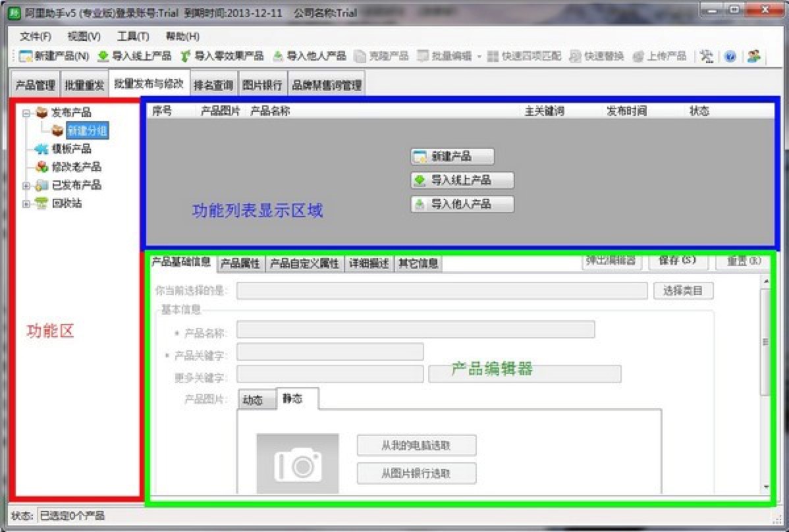Expand the 已发布产品 tree node
Screen dimensions: 789x532
pos(26,186)
